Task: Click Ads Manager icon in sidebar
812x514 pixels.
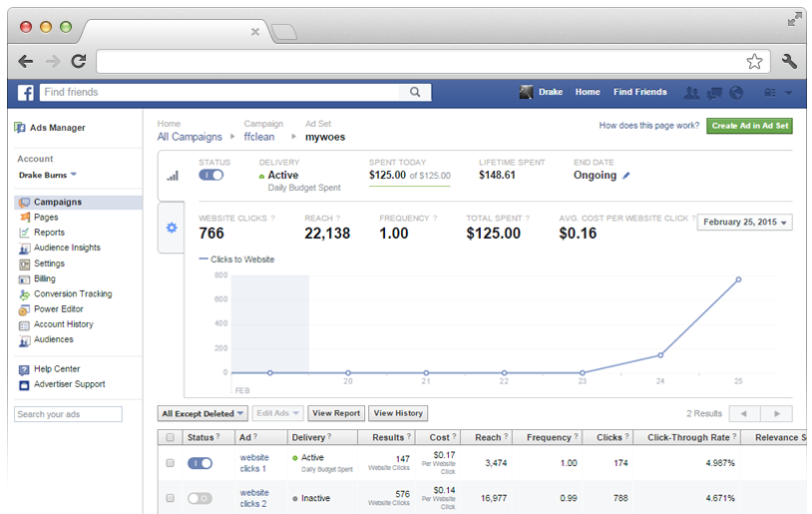Action: [x=20, y=128]
